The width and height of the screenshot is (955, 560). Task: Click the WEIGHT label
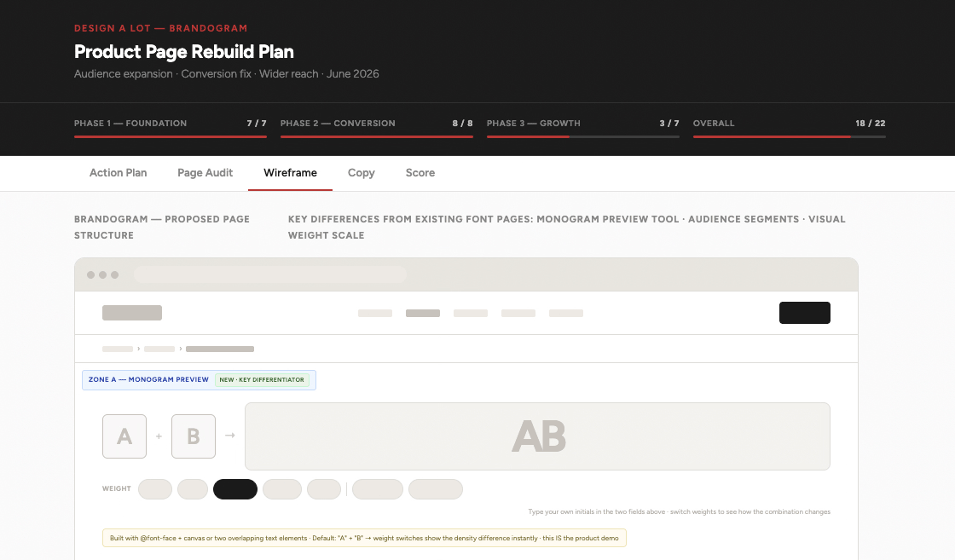click(x=116, y=488)
